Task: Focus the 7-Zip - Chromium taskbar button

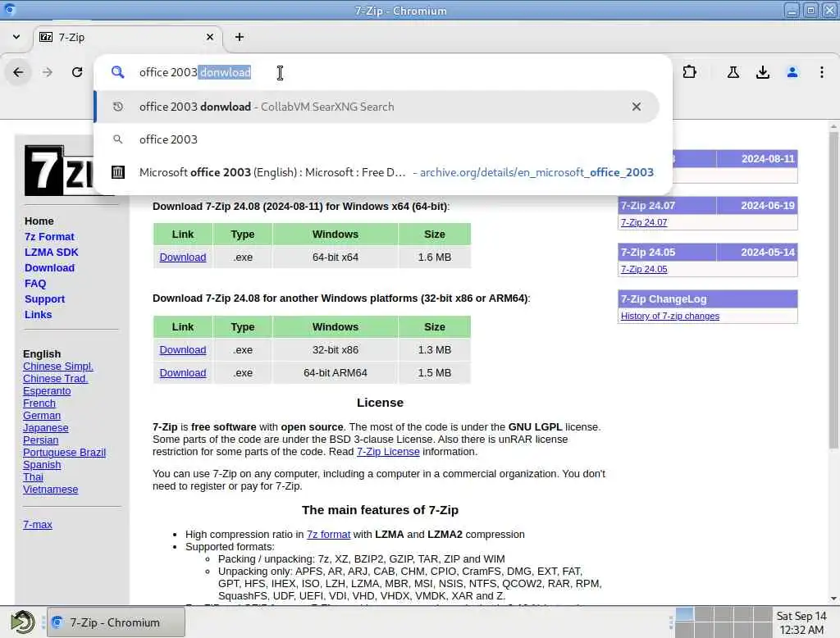Action: coord(116,622)
